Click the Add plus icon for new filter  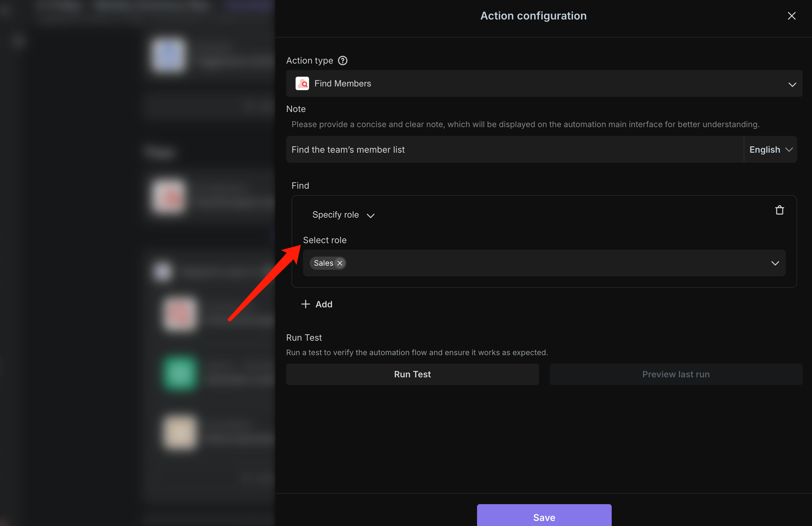pyautogui.click(x=305, y=304)
